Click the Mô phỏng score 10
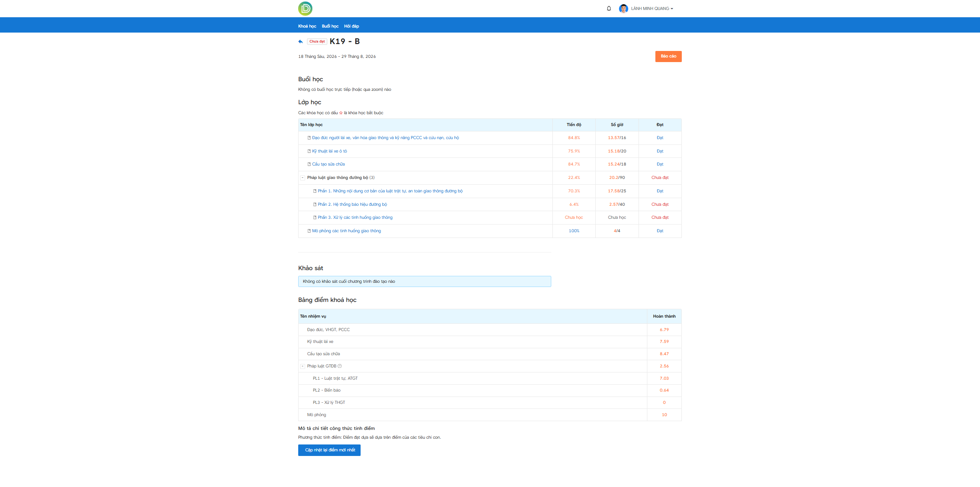 664,415
